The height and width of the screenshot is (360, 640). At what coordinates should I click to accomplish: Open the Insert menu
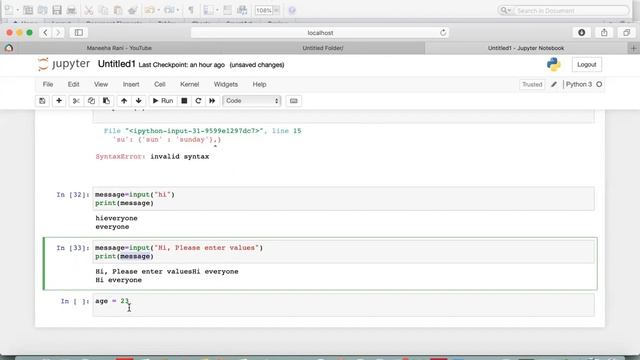coord(131,84)
